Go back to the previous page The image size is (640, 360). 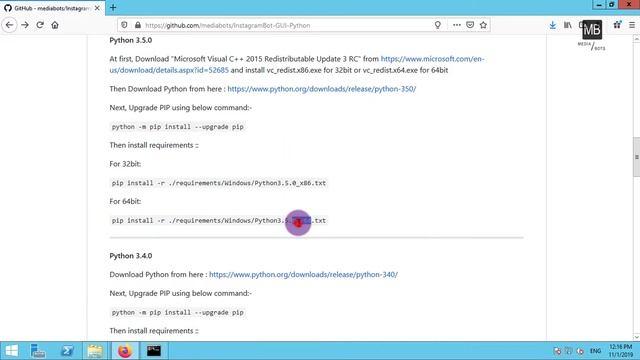pyautogui.click(x=9, y=25)
